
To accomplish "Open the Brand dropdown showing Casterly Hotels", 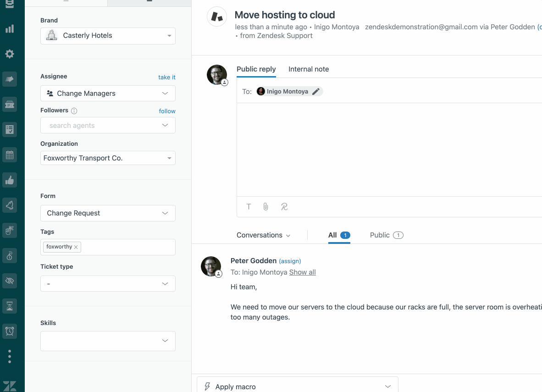I will 108,36.
